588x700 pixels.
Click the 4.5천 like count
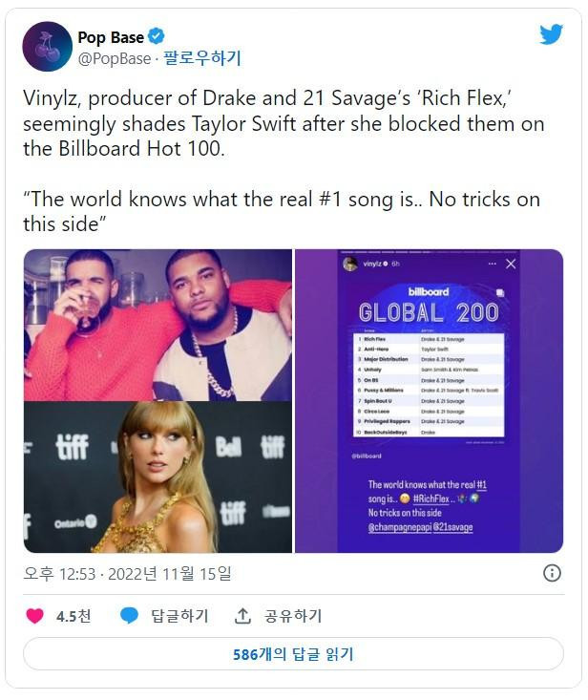[x=73, y=616]
